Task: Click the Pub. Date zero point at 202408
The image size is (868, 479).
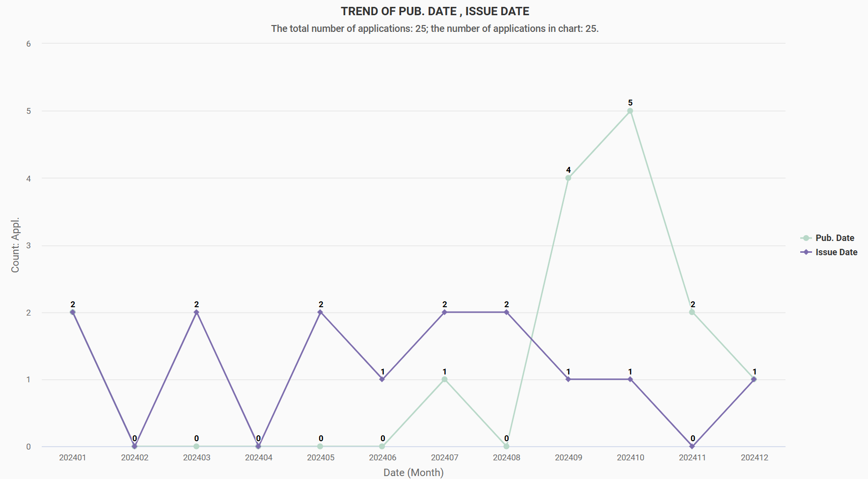Action: point(506,446)
